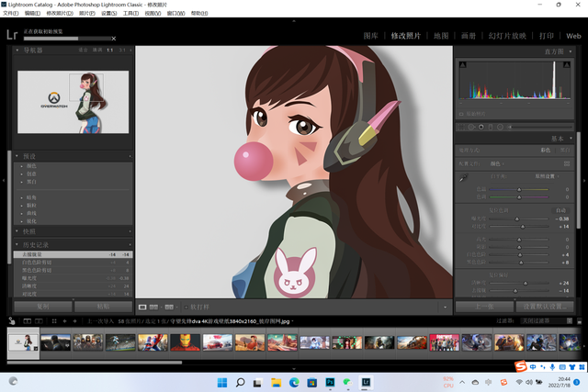Choose 黑白 treatment option
The width and height of the screenshot is (588, 392).
pos(565,151)
